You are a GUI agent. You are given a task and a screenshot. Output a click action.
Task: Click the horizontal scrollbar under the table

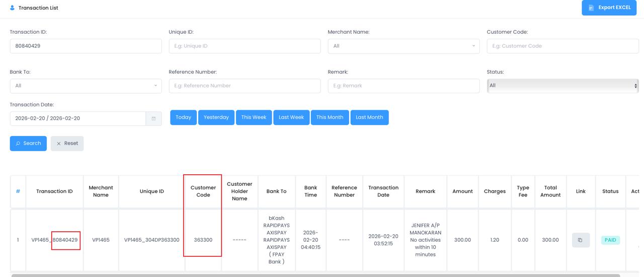[x=315, y=275]
